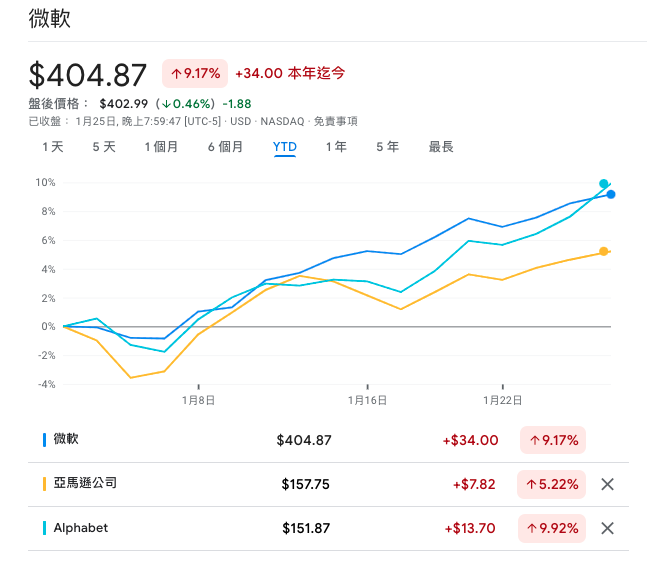Click the NASDAQ exchange label
The image size is (647, 562).
click(282, 121)
